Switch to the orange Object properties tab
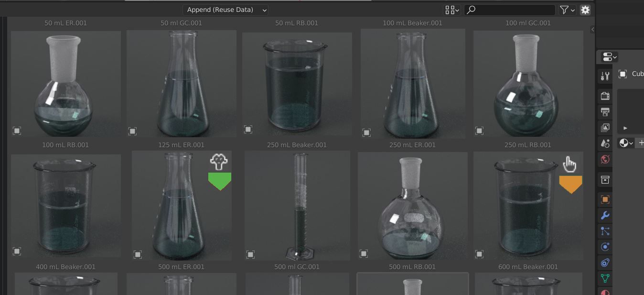Screen dimensions: 644x295 605,200
